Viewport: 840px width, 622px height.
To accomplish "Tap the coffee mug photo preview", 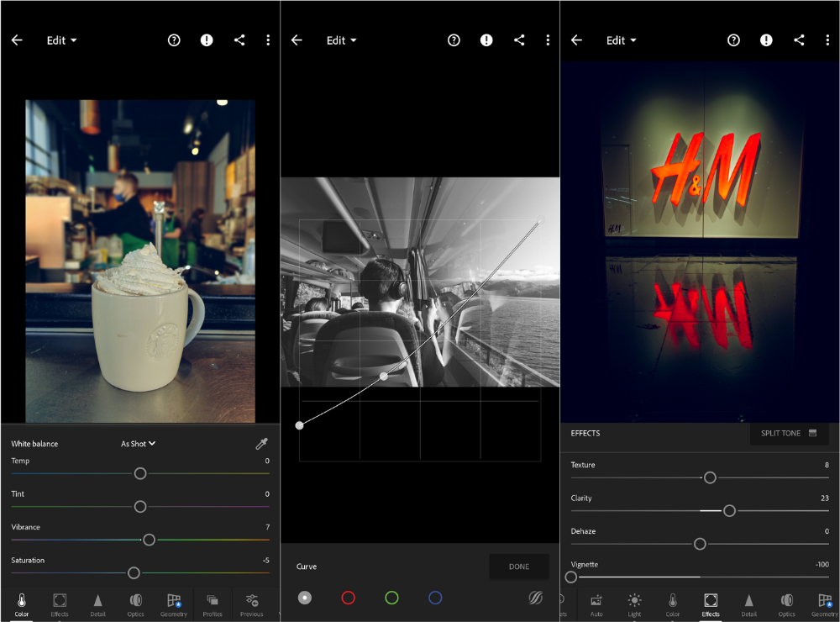I will click(x=140, y=261).
